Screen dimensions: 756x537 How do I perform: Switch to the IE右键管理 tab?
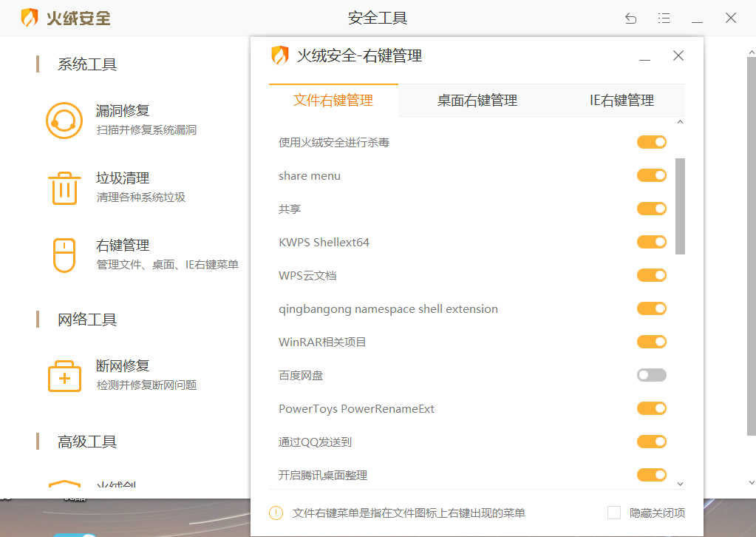click(622, 101)
